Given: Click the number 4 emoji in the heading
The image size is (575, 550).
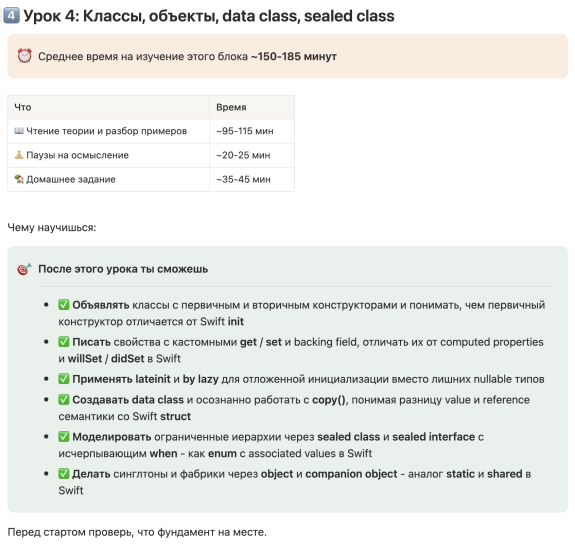Looking at the screenshot, I should point(11,15).
